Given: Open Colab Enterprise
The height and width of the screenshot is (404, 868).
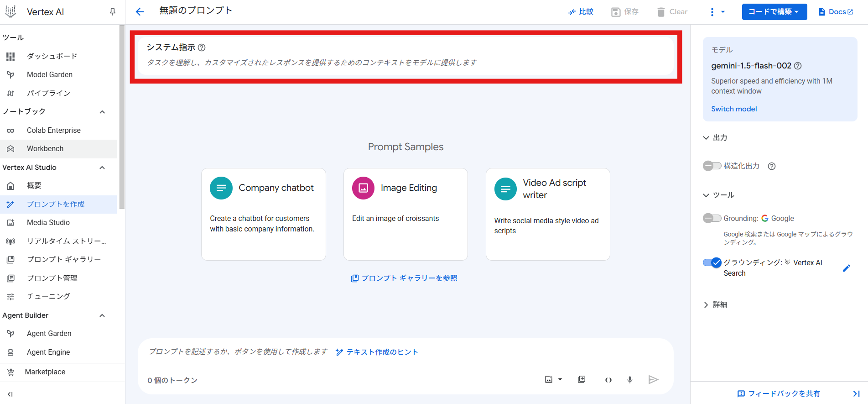Looking at the screenshot, I should coord(58,130).
